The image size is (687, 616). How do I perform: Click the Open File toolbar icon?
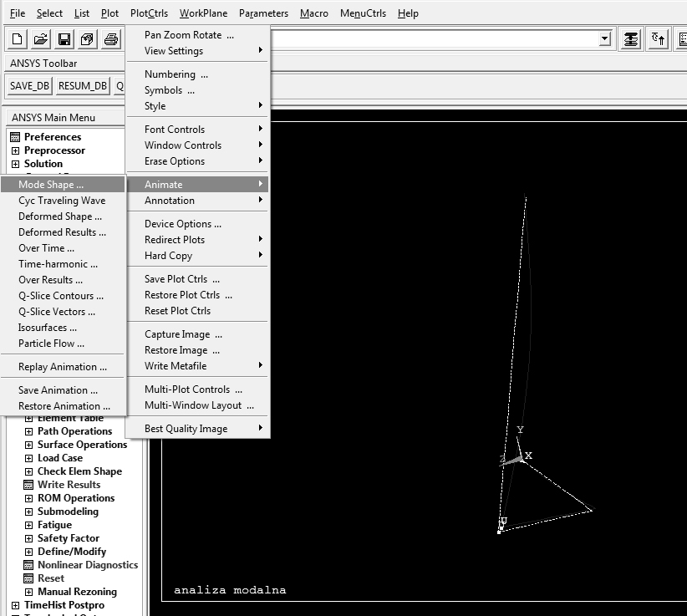[41, 39]
